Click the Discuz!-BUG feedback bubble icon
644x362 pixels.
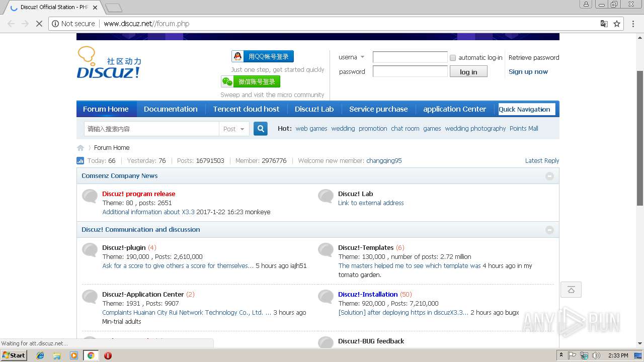tap(326, 342)
